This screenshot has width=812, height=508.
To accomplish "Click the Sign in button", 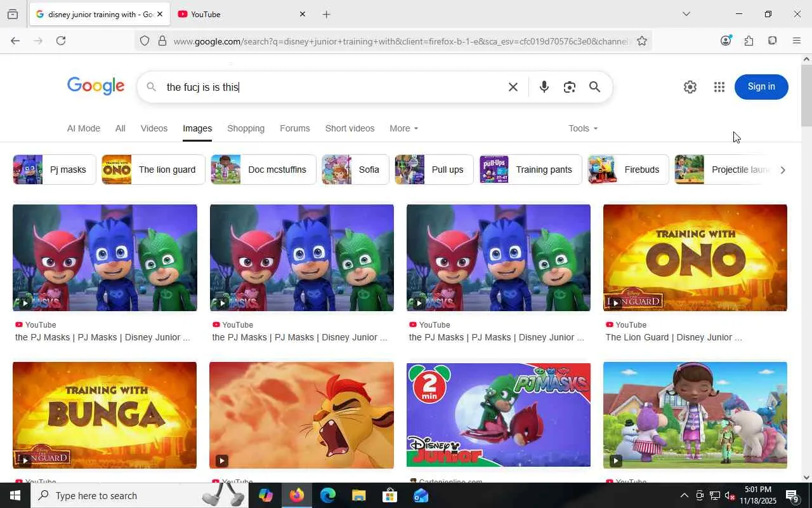I will 761,87.
